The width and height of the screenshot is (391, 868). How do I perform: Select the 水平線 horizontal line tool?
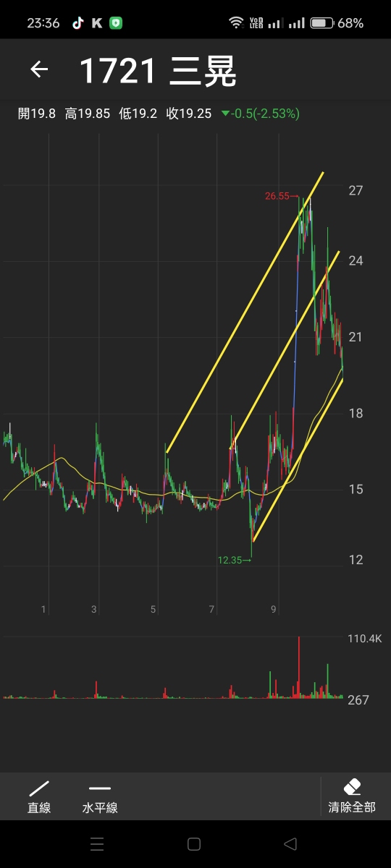pyautogui.click(x=100, y=797)
